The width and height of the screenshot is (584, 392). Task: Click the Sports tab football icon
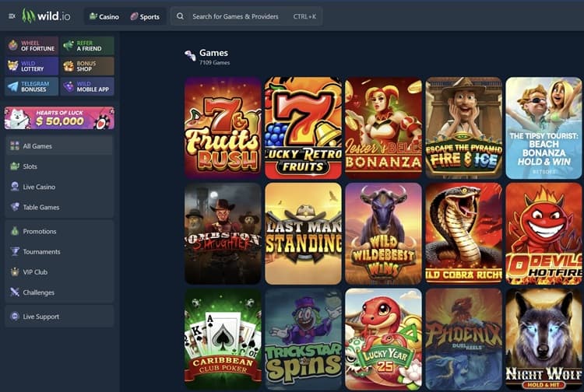coord(134,16)
